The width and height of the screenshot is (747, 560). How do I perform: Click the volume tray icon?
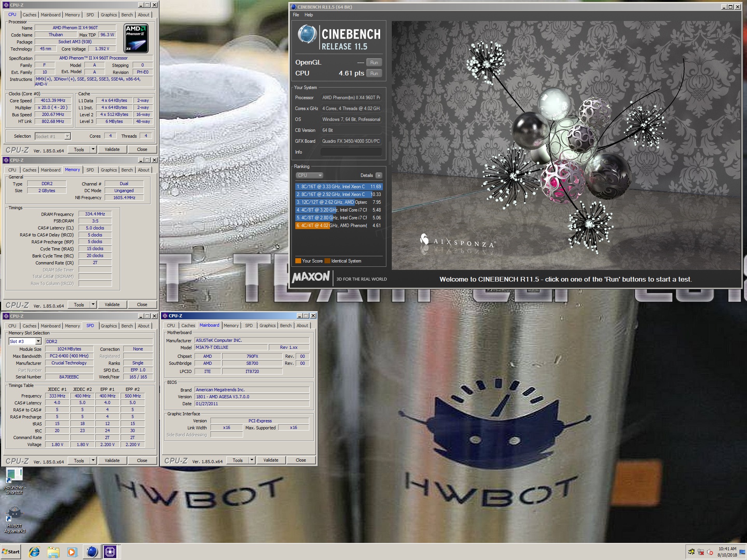point(710,551)
